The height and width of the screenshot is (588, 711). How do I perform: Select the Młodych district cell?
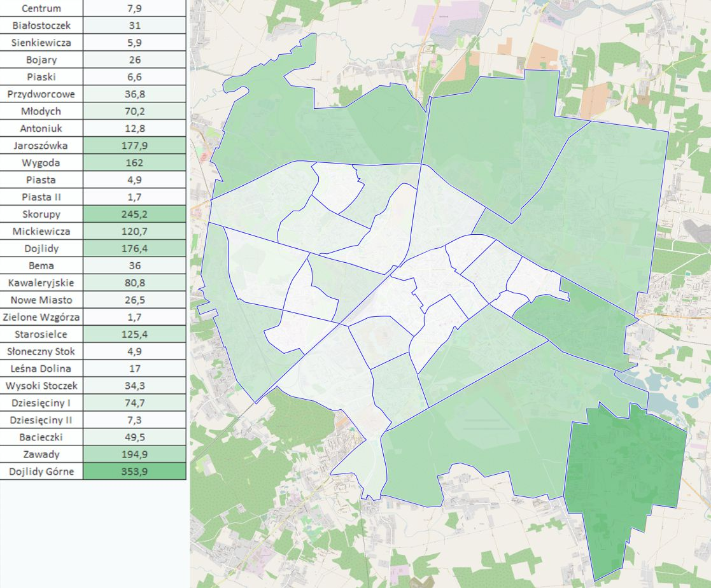coord(41,111)
